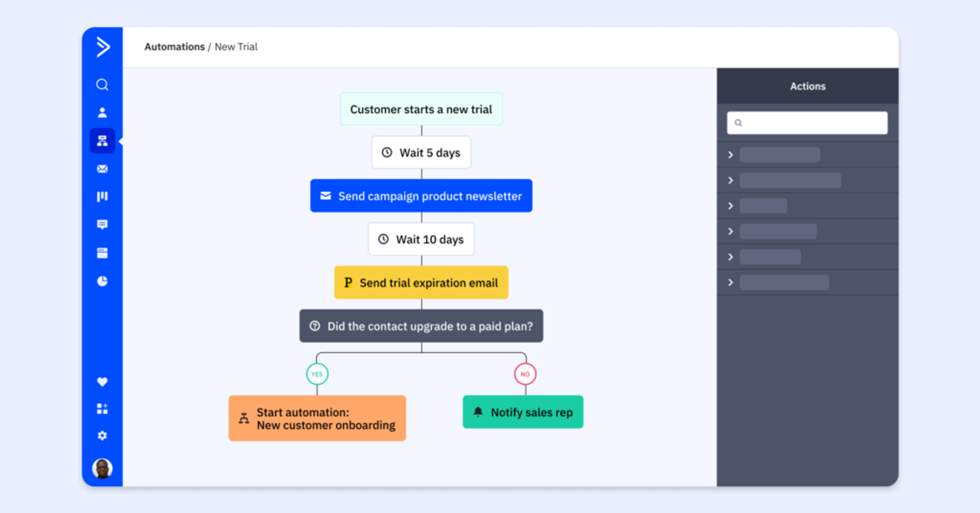The height and width of the screenshot is (513, 980).
Task: Expand the last Actions category chevron
Action: pos(731,282)
